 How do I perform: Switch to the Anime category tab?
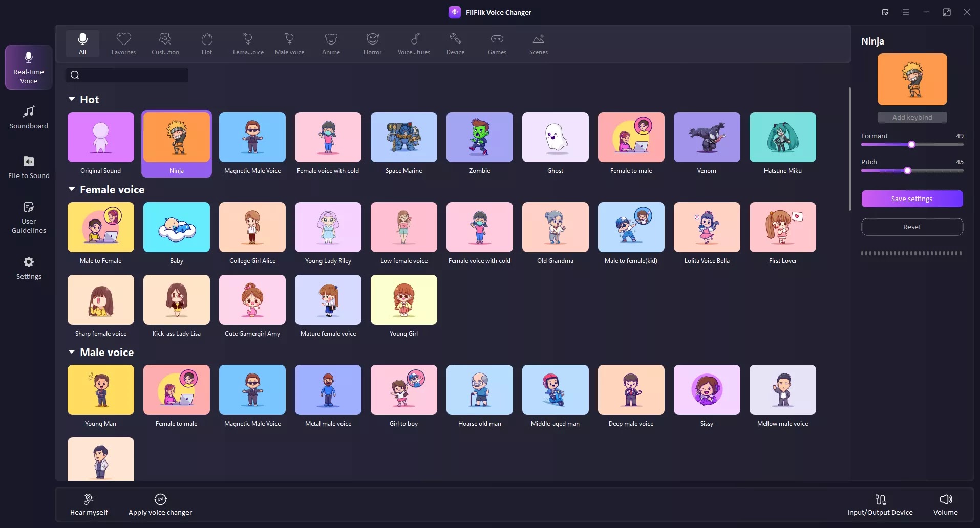331,43
